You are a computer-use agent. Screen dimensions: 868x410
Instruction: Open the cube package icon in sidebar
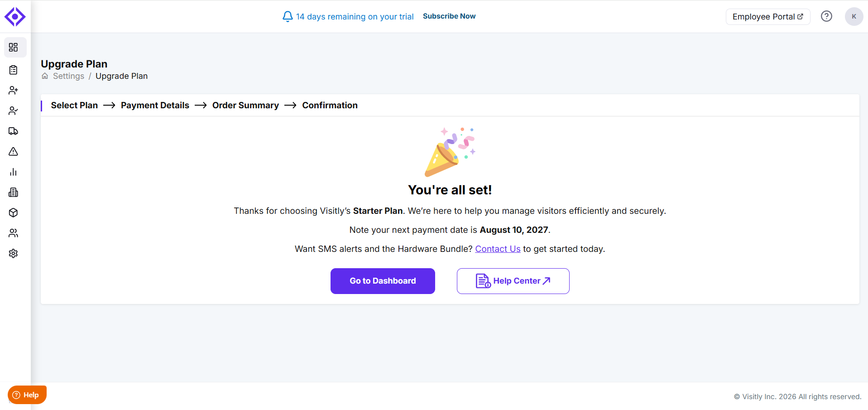coord(14,213)
